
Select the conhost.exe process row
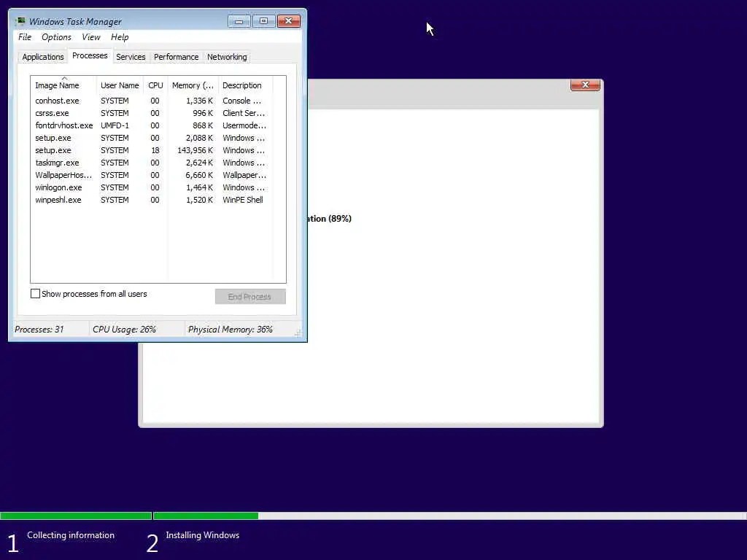tap(152, 101)
